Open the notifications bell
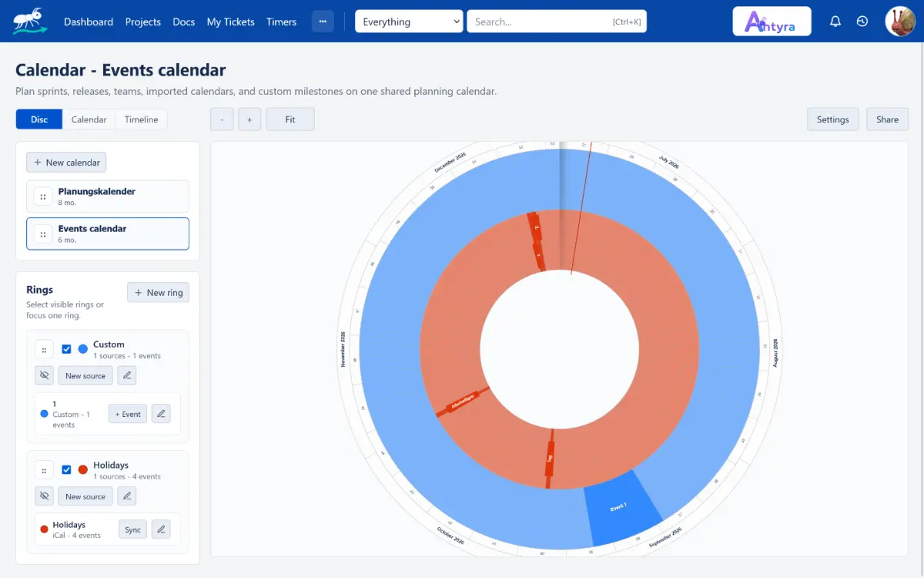Image resolution: width=924 pixels, height=578 pixels. [x=835, y=22]
